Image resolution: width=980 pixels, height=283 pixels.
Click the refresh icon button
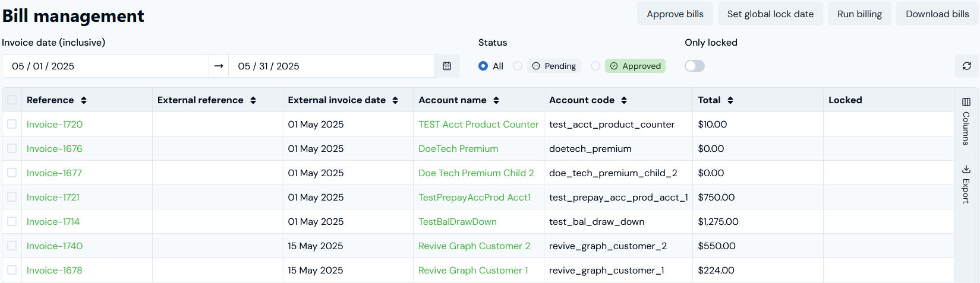966,66
